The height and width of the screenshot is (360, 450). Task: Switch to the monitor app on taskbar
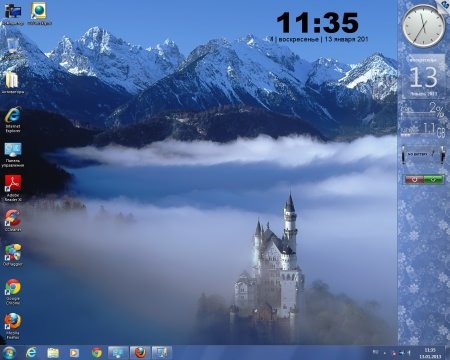coord(118,352)
